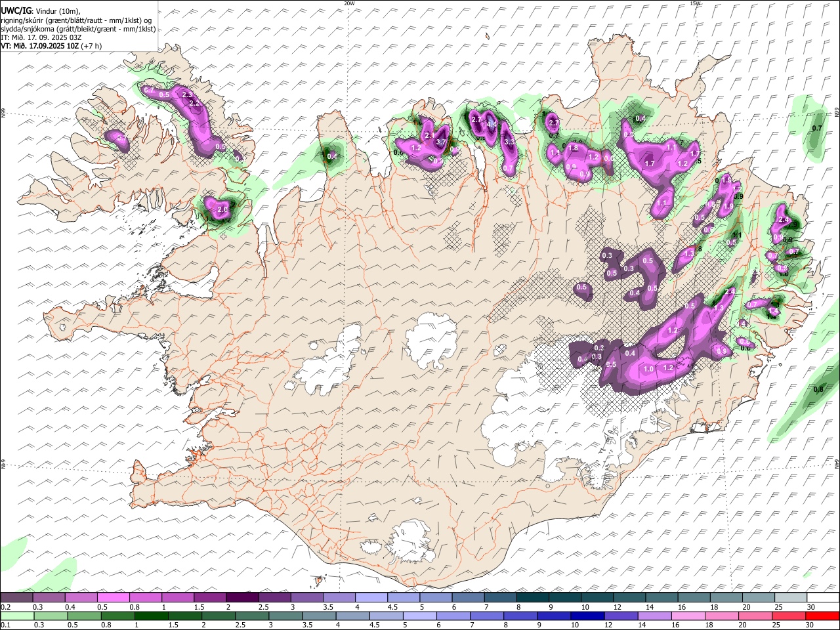Viewport: 840px width, 630px height.
Task: Click the '30' tick label in the upper legend
Action: click(x=811, y=607)
